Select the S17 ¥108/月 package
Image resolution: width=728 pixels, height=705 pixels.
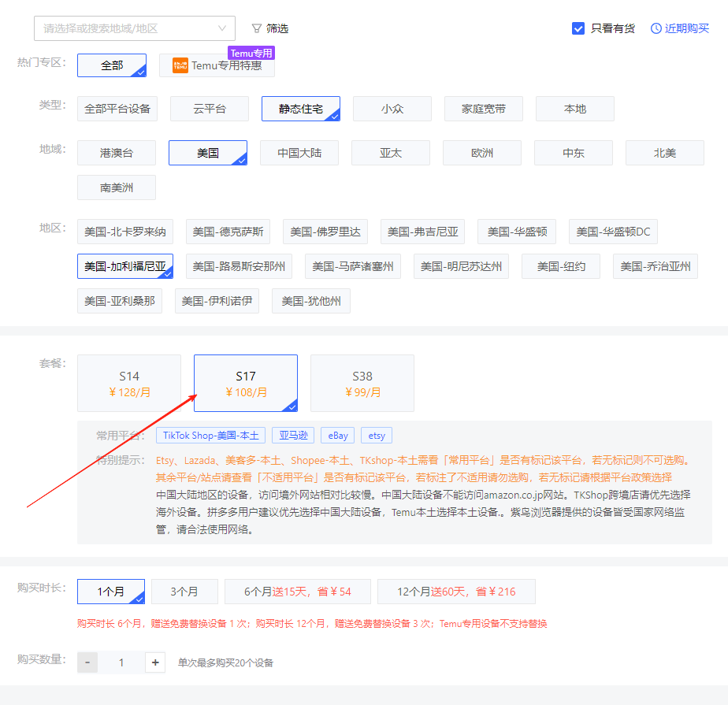246,384
